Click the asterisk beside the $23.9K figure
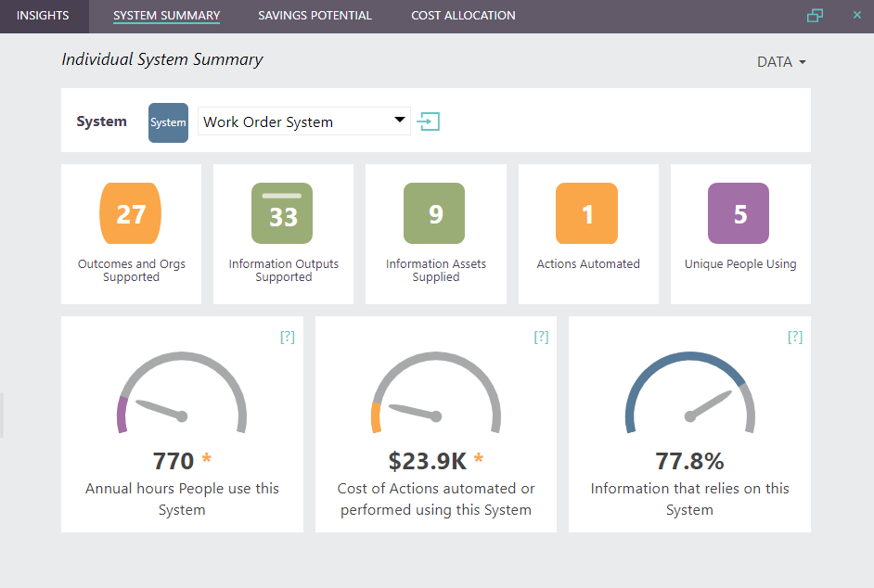This screenshot has width=874, height=588. tap(478, 458)
